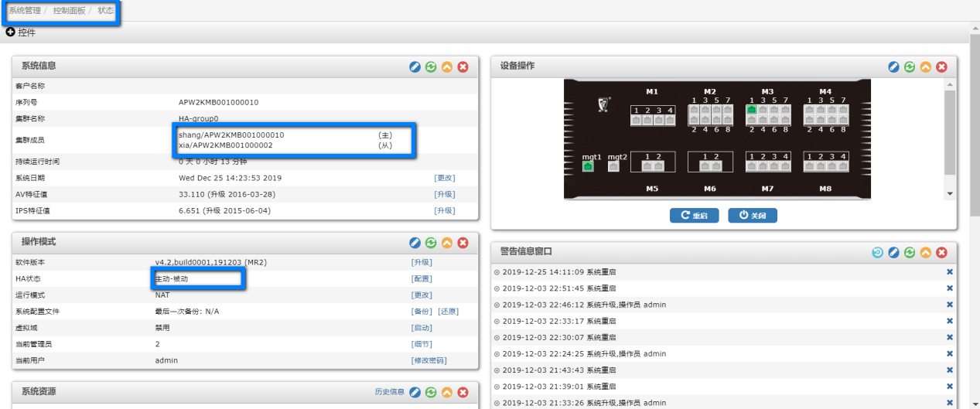Click [更改] link for 运行模式
980x409 pixels.
point(422,295)
